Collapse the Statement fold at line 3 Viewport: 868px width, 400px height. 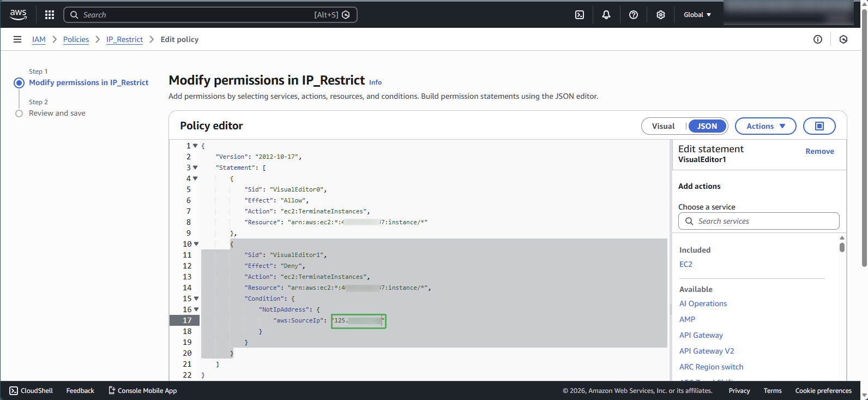pos(195,168)
